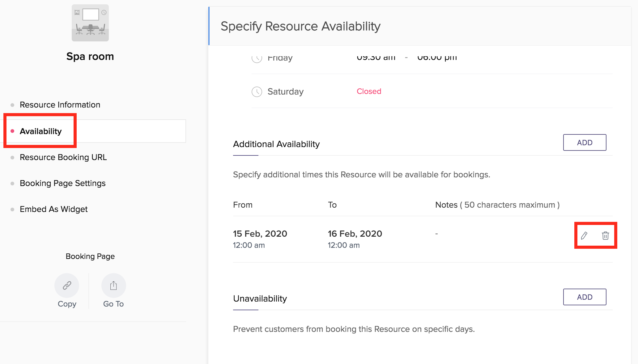
Task: Click the Closed status for Saturday
Action: click(369, 91)
